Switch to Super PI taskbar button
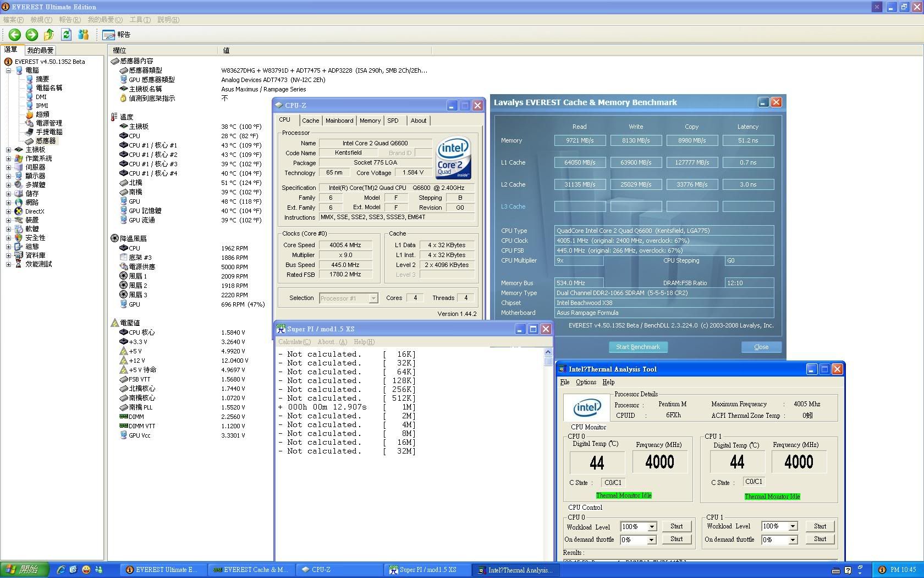924x578 pixels. 428,570
